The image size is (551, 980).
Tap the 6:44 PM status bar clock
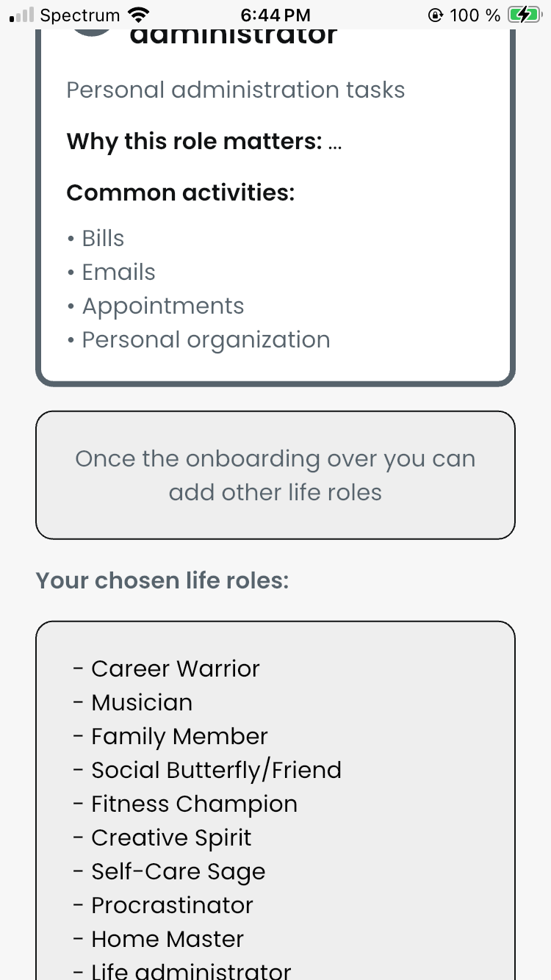click(x=275, y=15)
